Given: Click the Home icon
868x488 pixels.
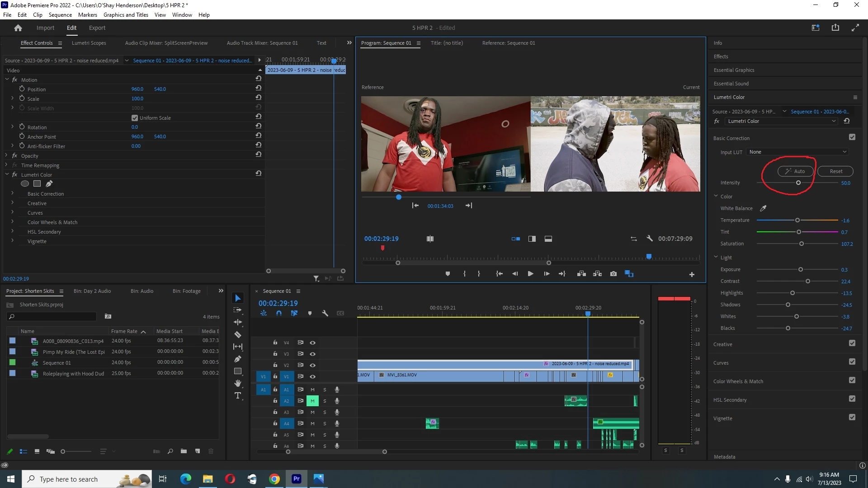Looking at the screenshot, I should click(x=18, y=28).
